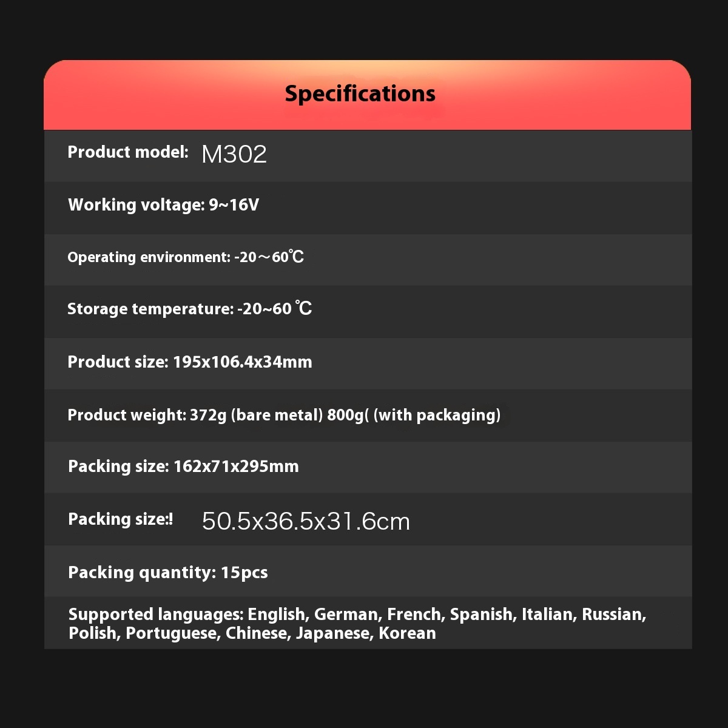Viewport: 728px width, 728px height.
Task: Click the Storage temperature row text
Action: pyautogui.click(x=189, y=309)
